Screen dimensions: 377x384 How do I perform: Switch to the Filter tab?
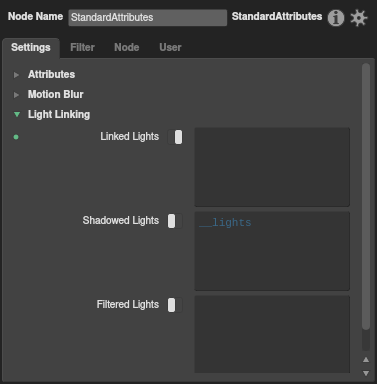coord(82,47)
